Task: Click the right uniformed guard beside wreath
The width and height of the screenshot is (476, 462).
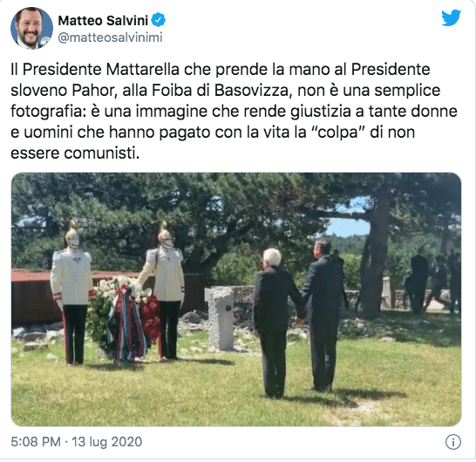Action: 165,291
